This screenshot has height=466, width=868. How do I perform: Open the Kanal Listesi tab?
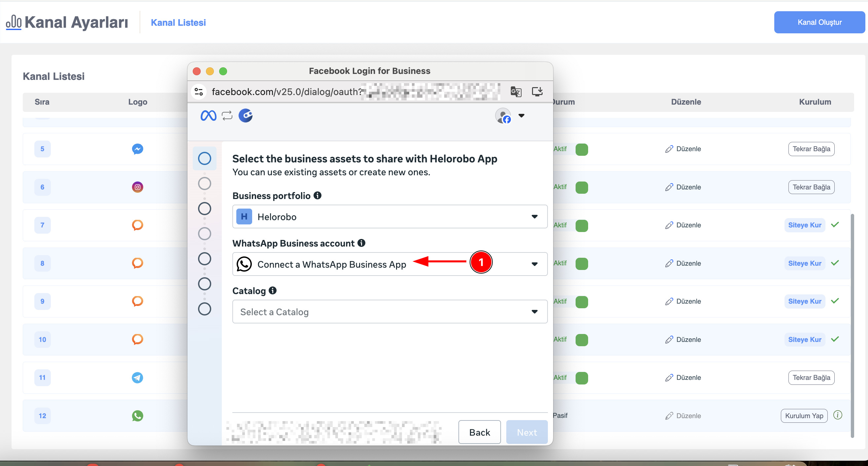coord(179,22)
